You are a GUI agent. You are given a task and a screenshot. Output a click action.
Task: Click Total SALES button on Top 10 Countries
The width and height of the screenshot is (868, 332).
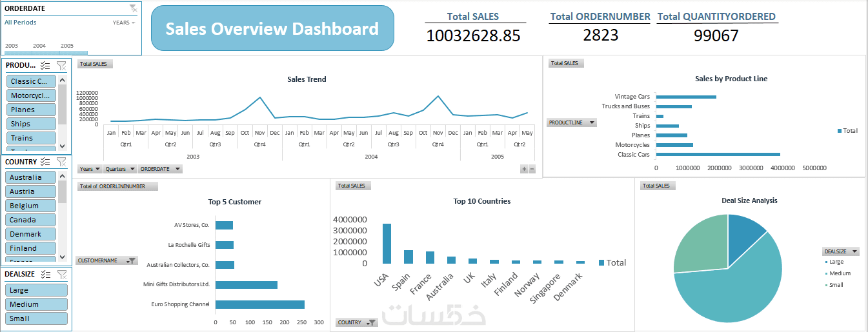click(352, 186)
